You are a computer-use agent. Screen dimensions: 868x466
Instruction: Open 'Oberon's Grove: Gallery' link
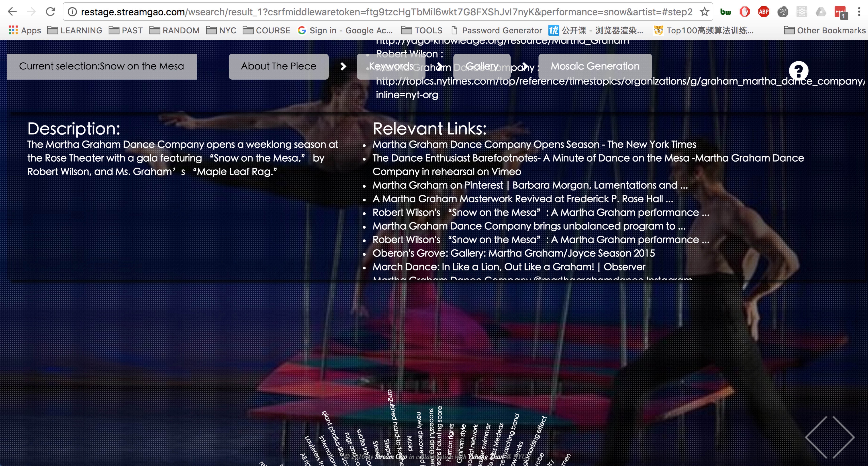pyautogui.click(x=513, y=253)
